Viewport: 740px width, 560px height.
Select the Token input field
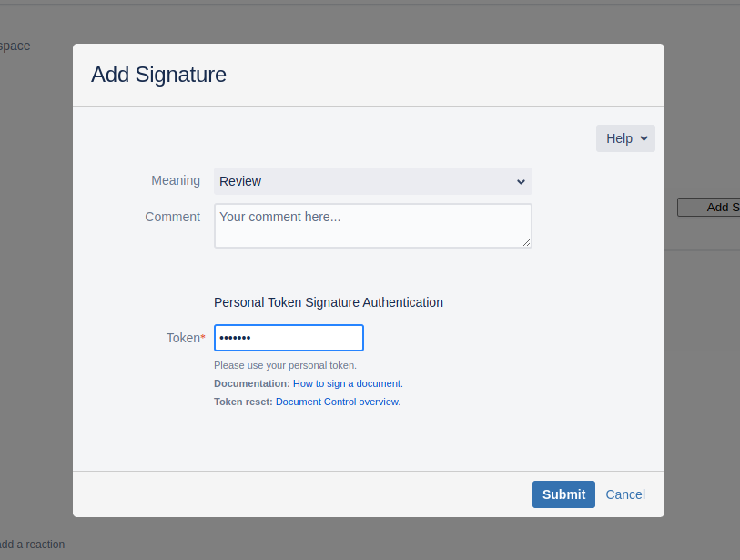pyautogui.click(x=289, y=337)
